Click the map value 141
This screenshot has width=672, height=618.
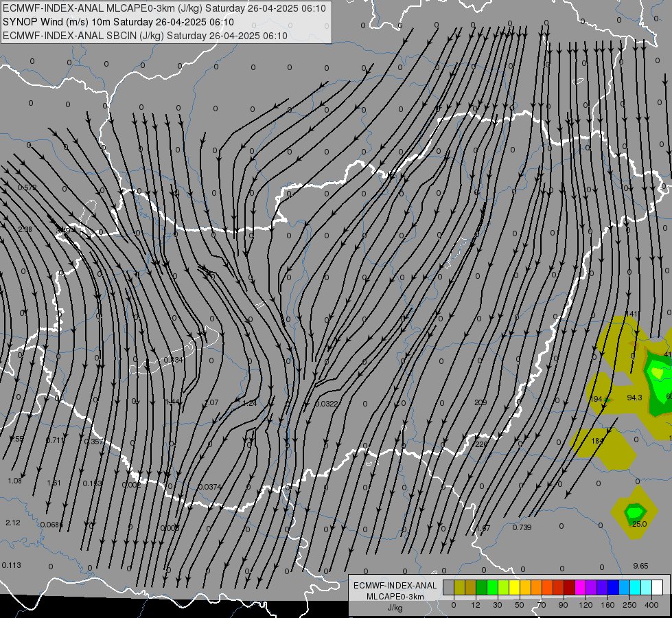(632, 314)
